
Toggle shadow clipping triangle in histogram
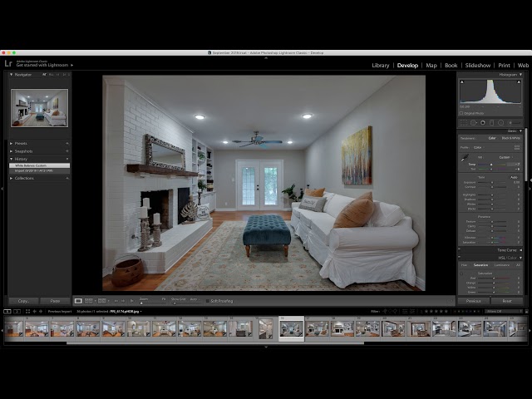click(462, 82)
